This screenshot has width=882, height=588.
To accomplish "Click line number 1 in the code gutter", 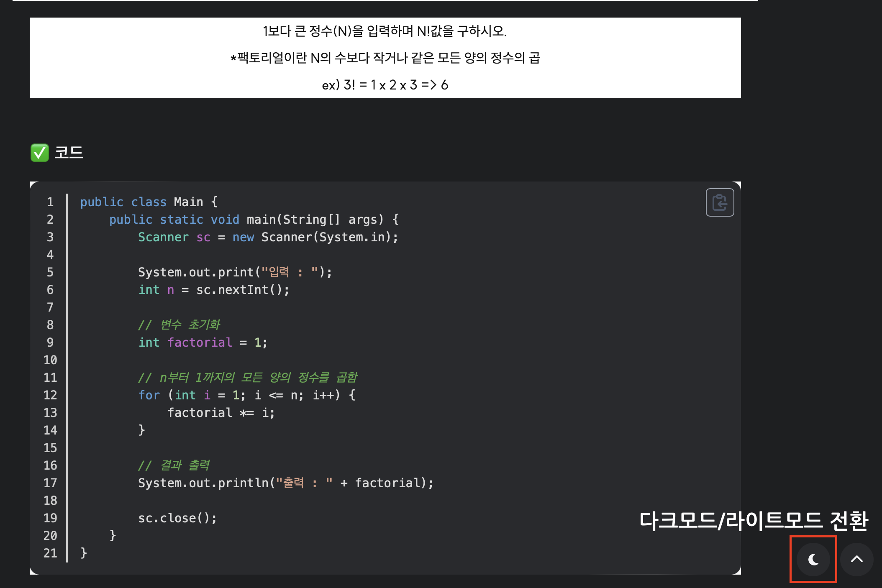I will (x=50, y=202).
